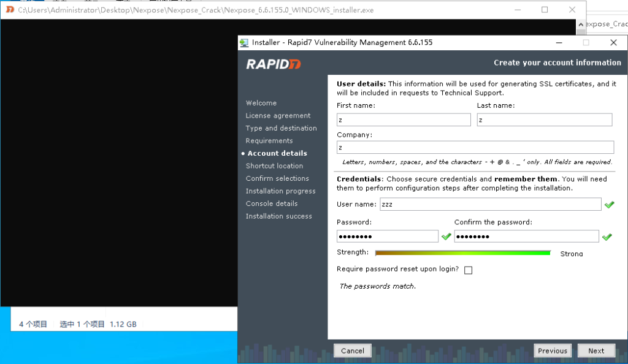The height and width of the screenshot is (364, 628).
Task: Close the Rapid7 Installer window
Action: click(613, 42)
